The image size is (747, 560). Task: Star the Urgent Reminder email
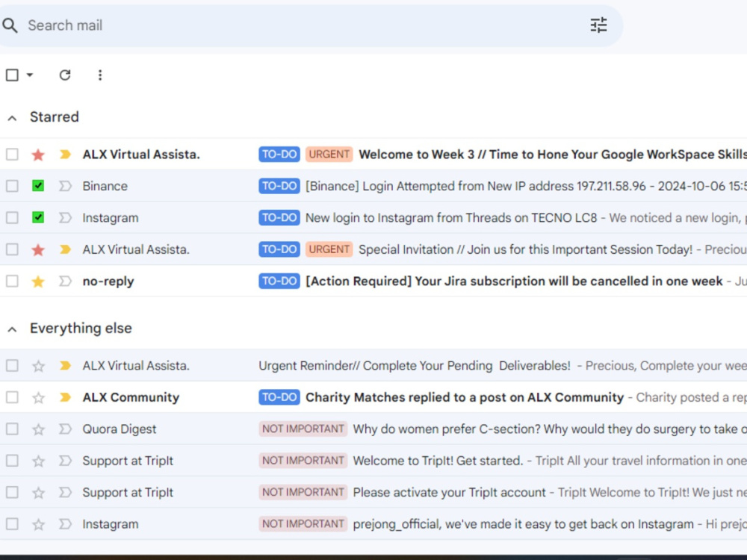click(x=38, y=366)
